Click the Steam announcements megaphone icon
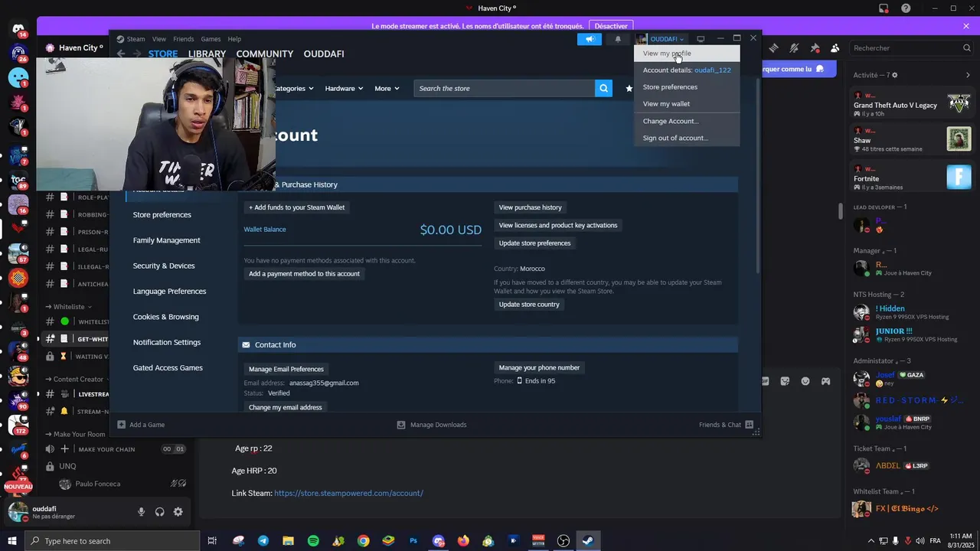Image resolution: width=980 pixels, height=551 pixels. (x=590, y=39)
